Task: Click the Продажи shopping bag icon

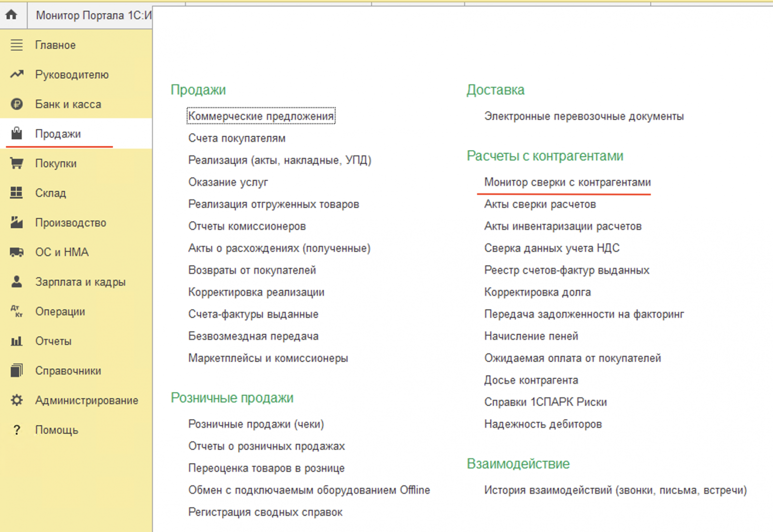Action: point(17,133)
